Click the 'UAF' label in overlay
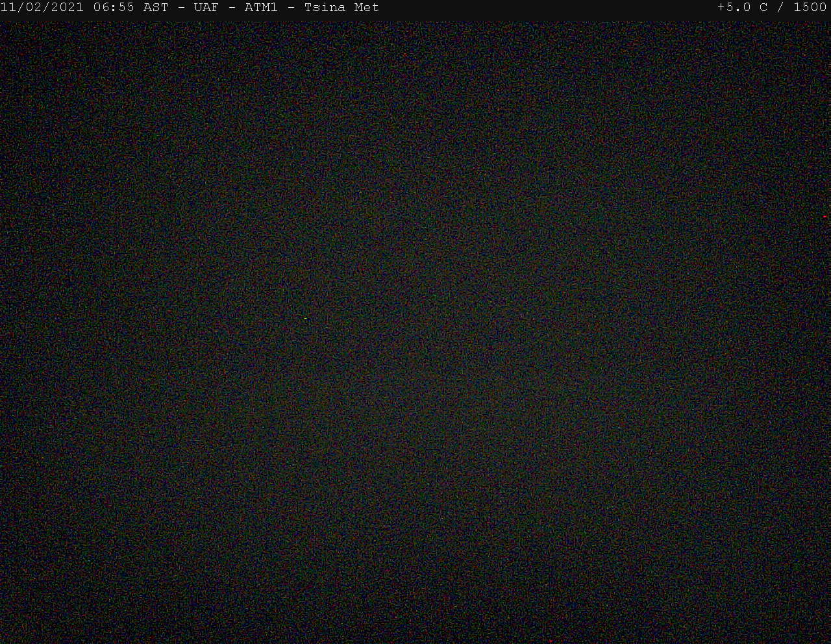Viewport: 831px width, 644px height. pos(206,8)
